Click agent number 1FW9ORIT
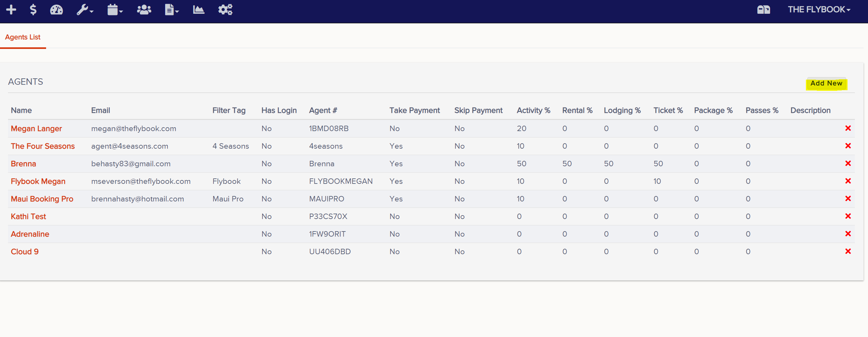This screenshot has height=337, width=868. pos(327,234)
